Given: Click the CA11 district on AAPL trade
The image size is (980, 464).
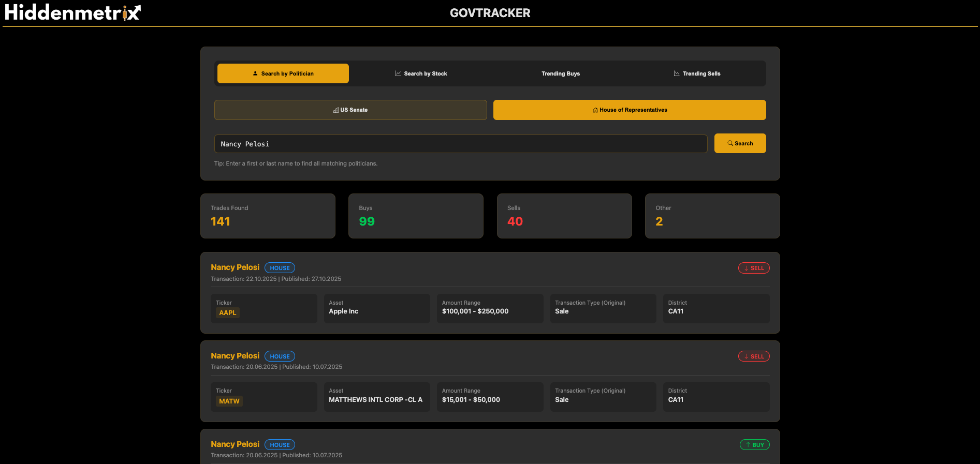Looking at the screenshot, I should pyautogui.click(x=676, y=311).
